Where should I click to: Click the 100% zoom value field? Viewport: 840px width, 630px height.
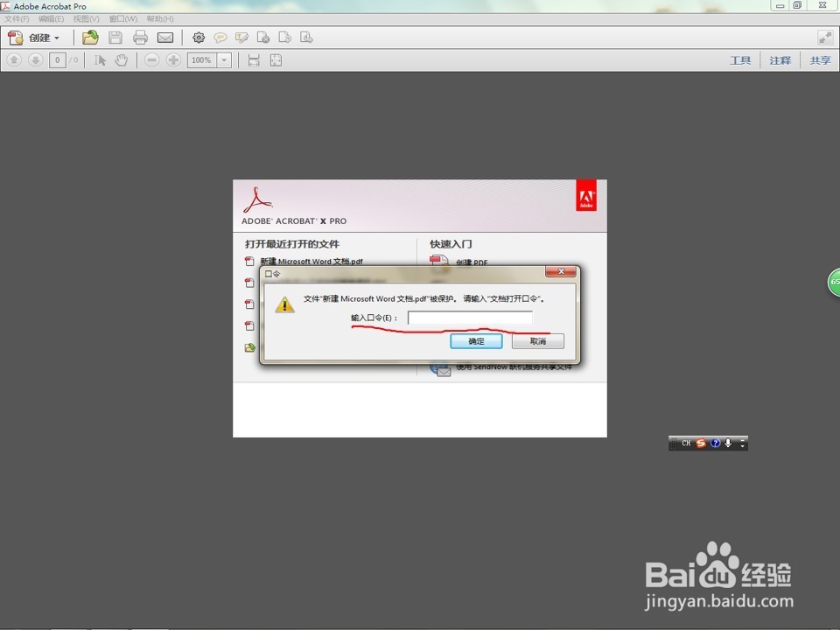coord(202,60)
